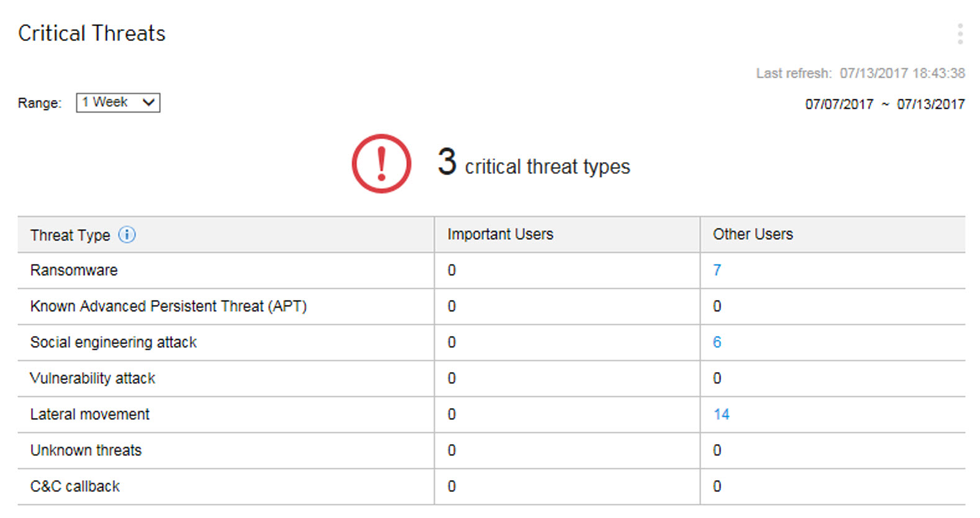980x518 pixels.
Task: Click the red exclamation alert icon
Action: click(x=381, y=163)
